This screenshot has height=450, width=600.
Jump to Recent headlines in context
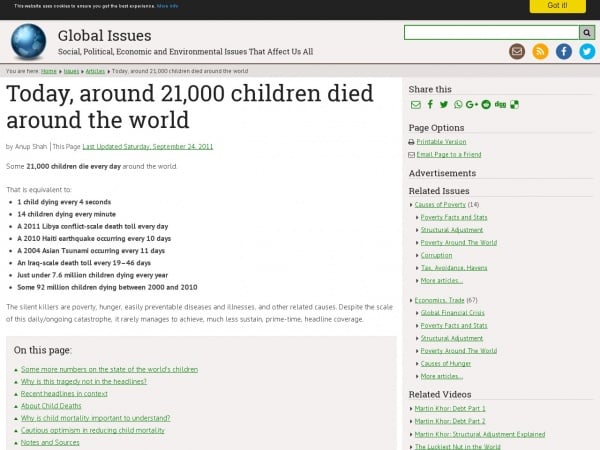coord(64,394)
